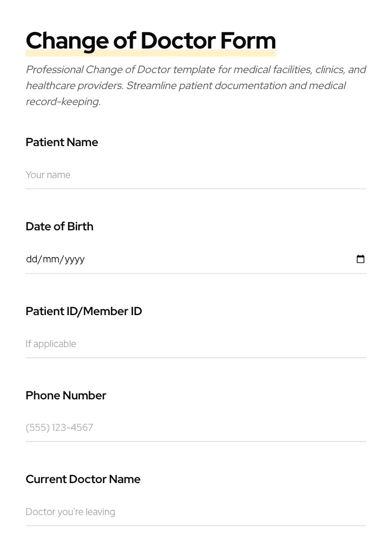The width and height of the screenshot is (392, 546).
Task: Click the "Phone Number" field label
Action: (x=66, y=396)
